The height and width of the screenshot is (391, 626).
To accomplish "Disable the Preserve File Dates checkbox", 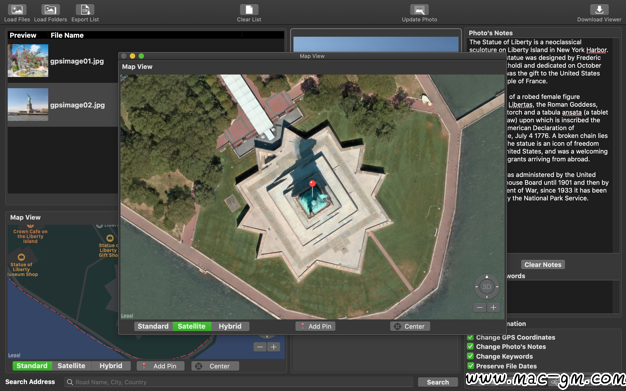I will [x=470, y=365].
